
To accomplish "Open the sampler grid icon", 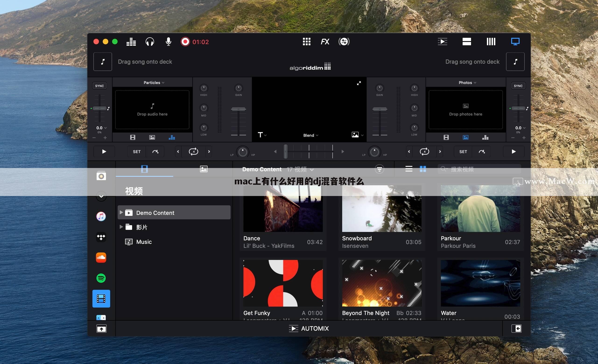I will (306, 42).
